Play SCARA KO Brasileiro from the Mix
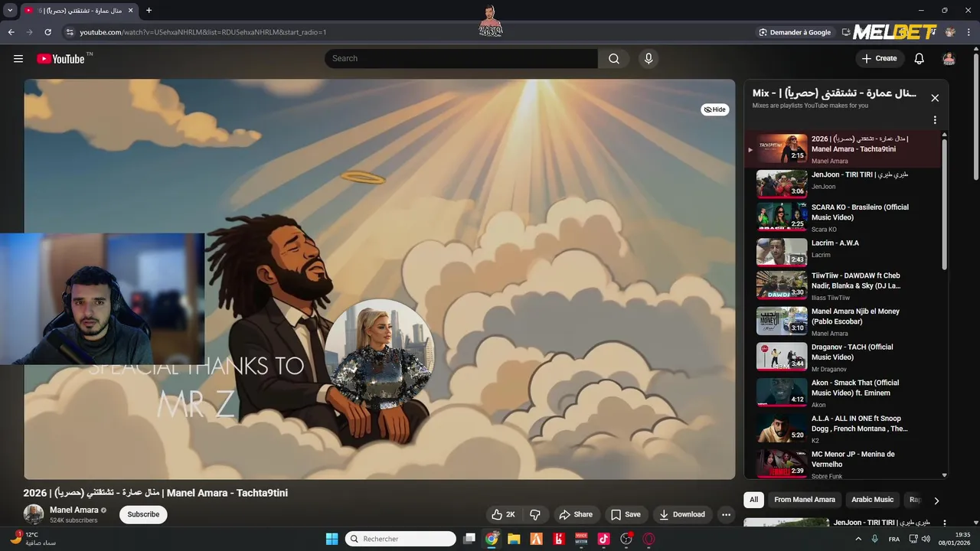This screenshot has width=980, height=551. pos(842,217)
